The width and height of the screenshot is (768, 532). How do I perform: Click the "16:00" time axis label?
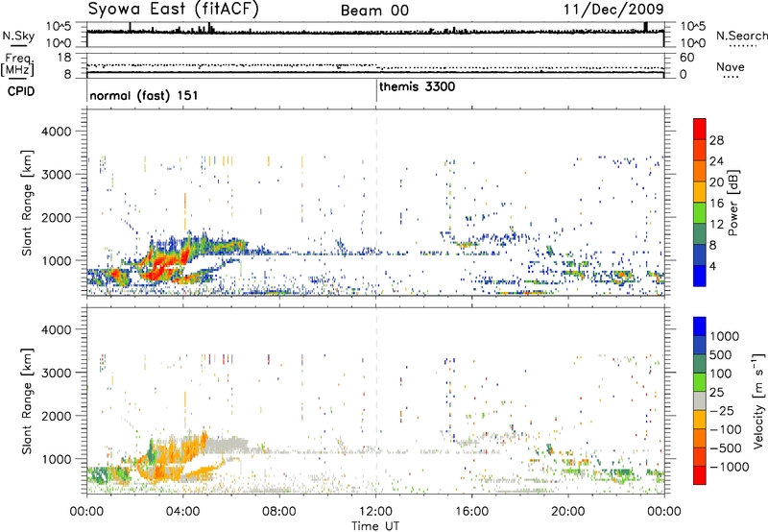coord(471,511)
